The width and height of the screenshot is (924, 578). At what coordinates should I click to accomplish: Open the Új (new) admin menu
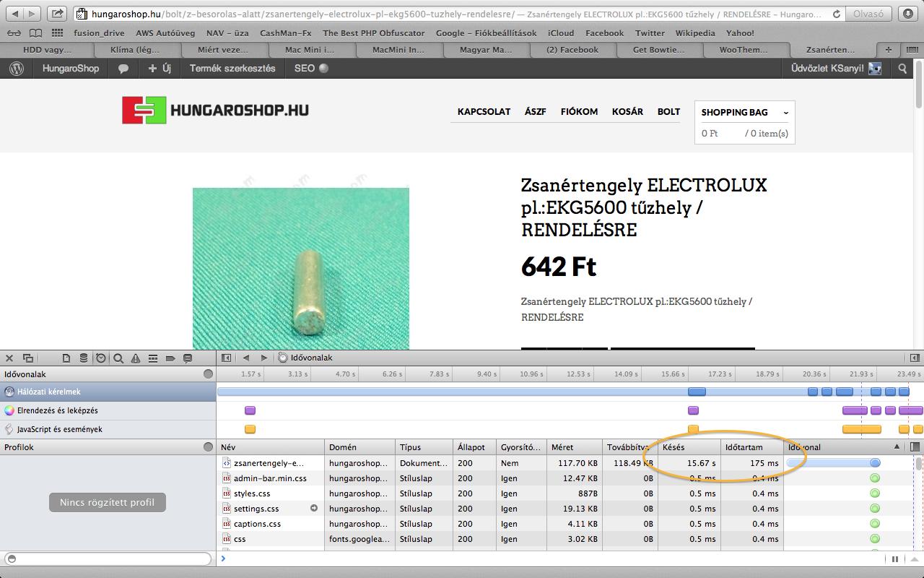[x=160, y=68]
